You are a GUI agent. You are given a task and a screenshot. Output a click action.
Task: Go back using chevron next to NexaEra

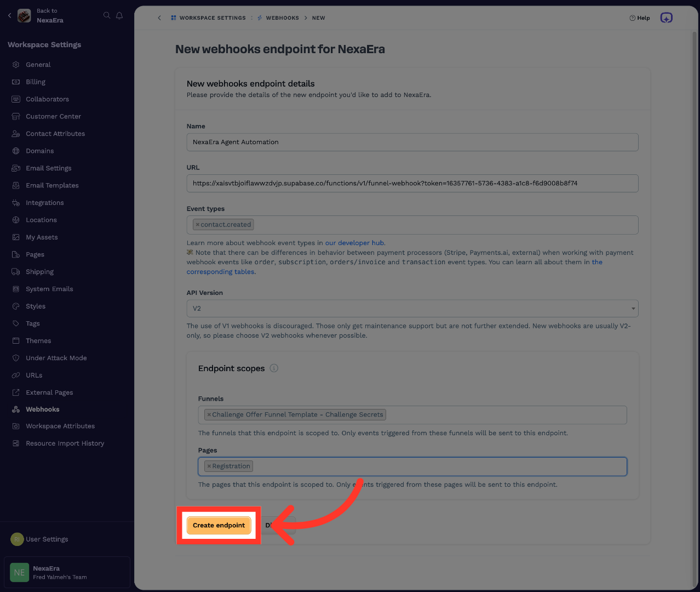pos(9,15)
